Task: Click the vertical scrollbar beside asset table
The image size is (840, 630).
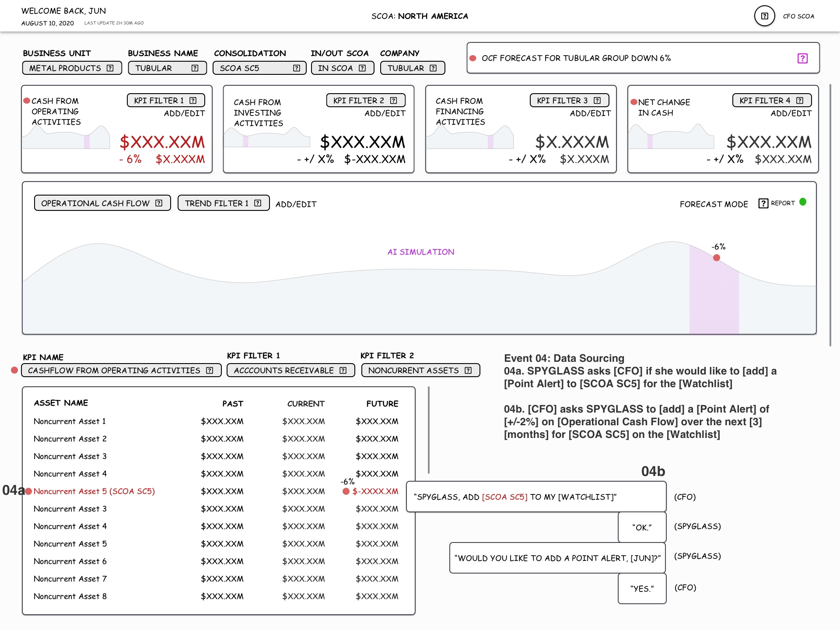Action: coord(429,430)
